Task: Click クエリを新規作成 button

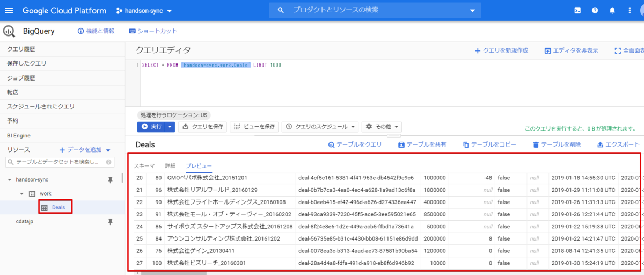Action: coord(501,50)
